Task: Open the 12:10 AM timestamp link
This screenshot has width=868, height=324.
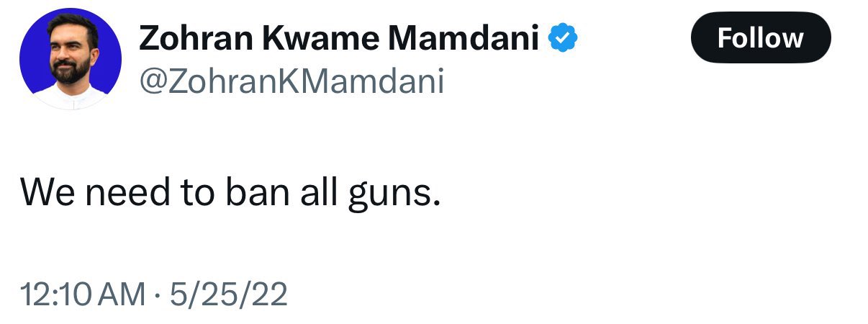Action: (83, 294)
